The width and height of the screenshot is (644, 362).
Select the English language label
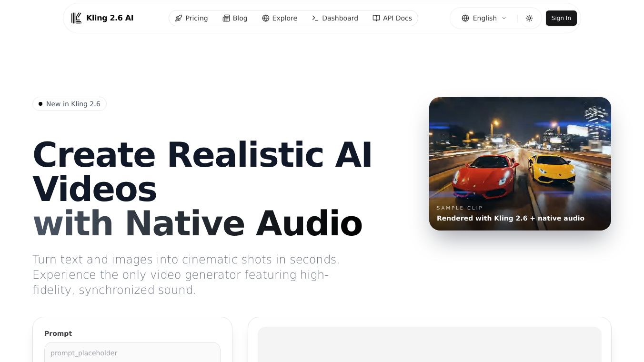(x=485, y=18)
